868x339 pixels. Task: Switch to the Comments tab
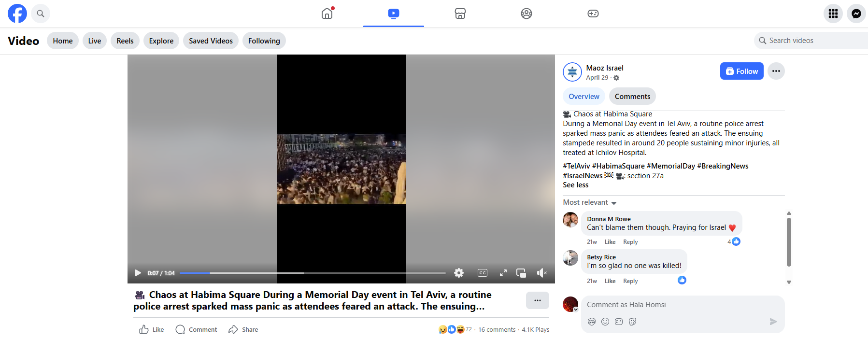point(632,97)
